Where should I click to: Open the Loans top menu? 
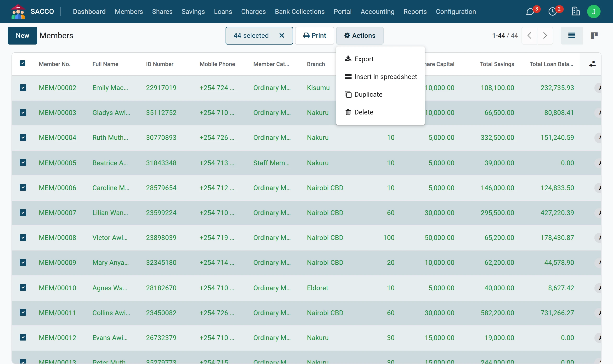click(x=223, y=11)
